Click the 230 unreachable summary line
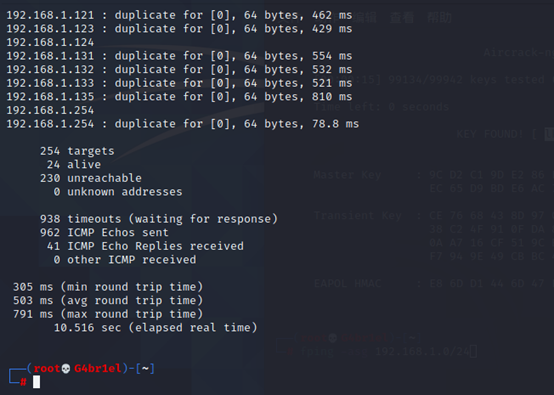The width and height of the screenshot is (554, 395). [90, 178]
